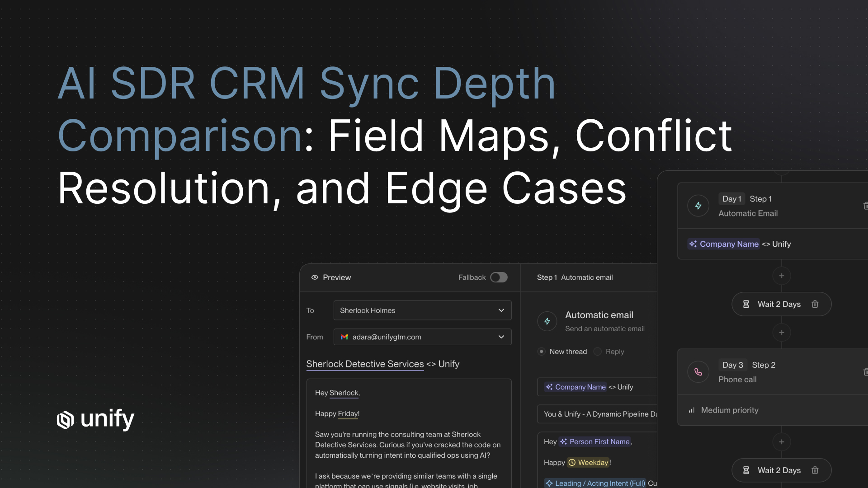The height and width of the screenshot is (488, 868).
Task: Click the Automatic email lightning bolt icon
Action: click(x=547, y=321)
